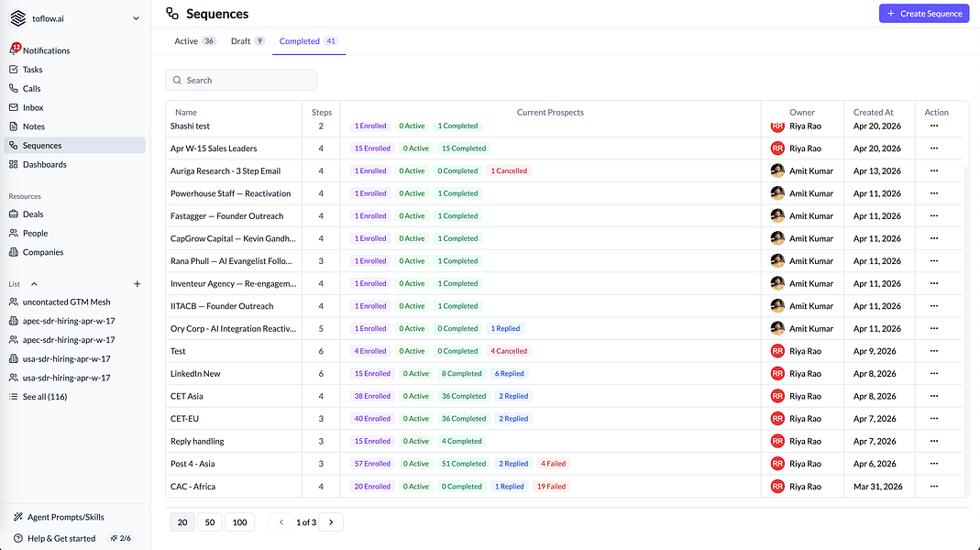The image size is (980, 550).
Task: Open actions menu for Reply handling row
Action: click(934, 441)
